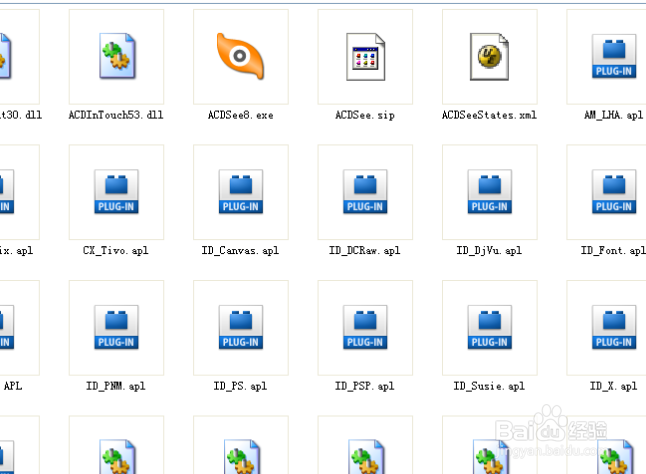Click the file name ACDSee.sip

pyautogui.click(x=365, y=115)
